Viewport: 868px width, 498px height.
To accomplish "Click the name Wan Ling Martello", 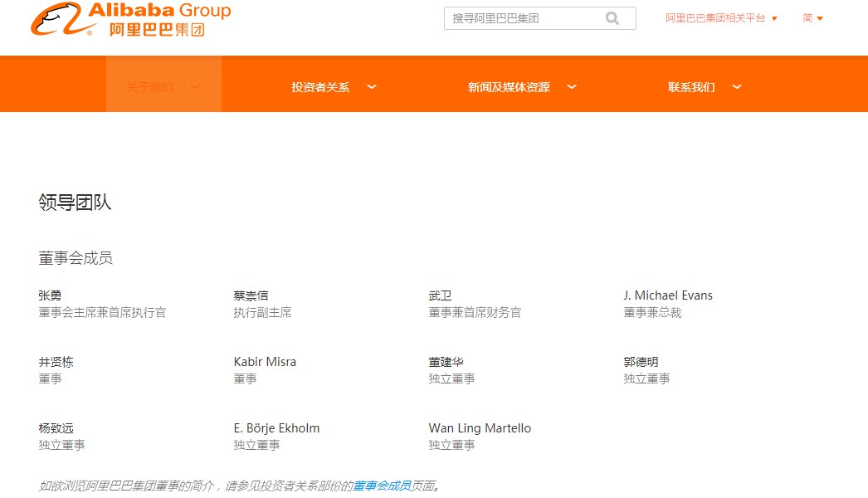I will tap(480, 428).
